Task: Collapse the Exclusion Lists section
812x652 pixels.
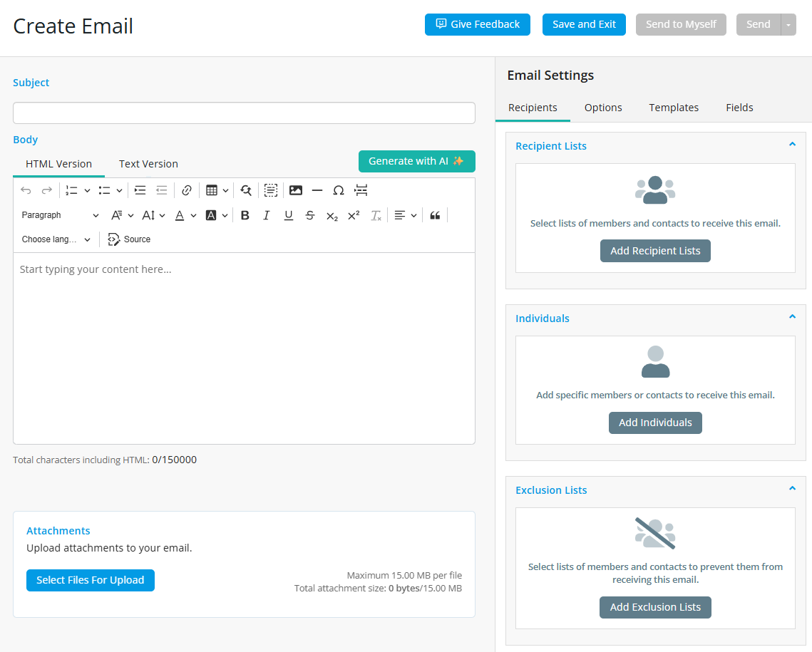Action: click(792, 489)
